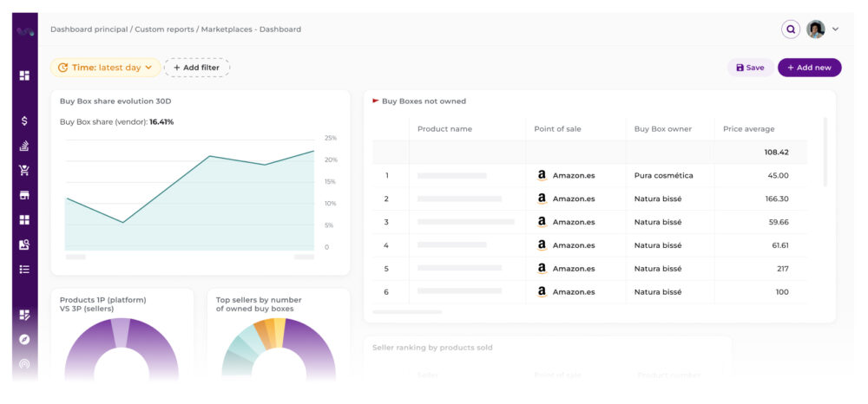868x404 pixels.
Task: Click the Amazon logo in row 2
Action: click(542, 199)
